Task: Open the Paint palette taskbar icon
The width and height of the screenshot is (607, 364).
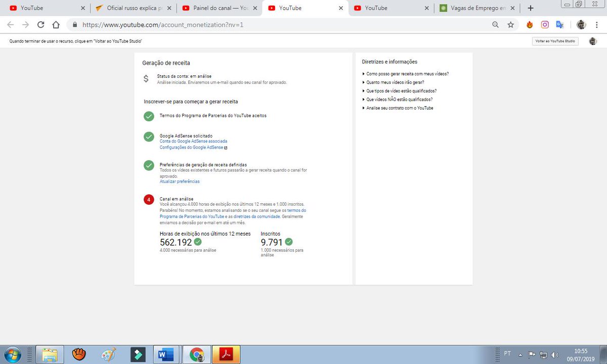Action: click(108, 354)
